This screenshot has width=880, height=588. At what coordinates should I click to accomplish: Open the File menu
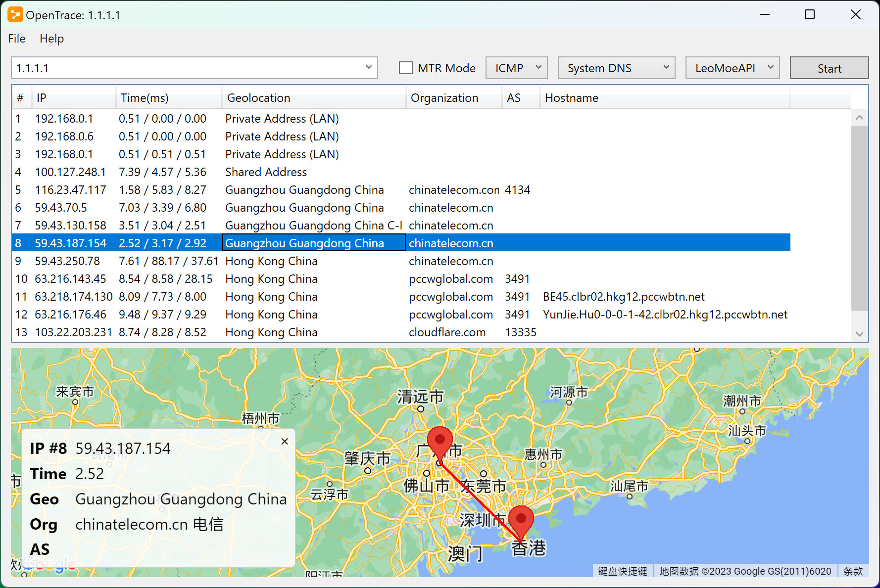click(x=17, y=39)
